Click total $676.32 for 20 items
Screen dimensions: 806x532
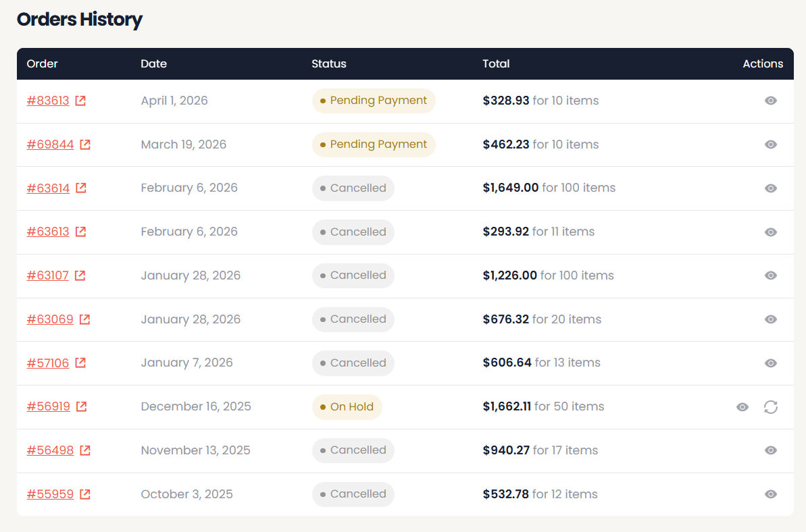tap(542, 319)
